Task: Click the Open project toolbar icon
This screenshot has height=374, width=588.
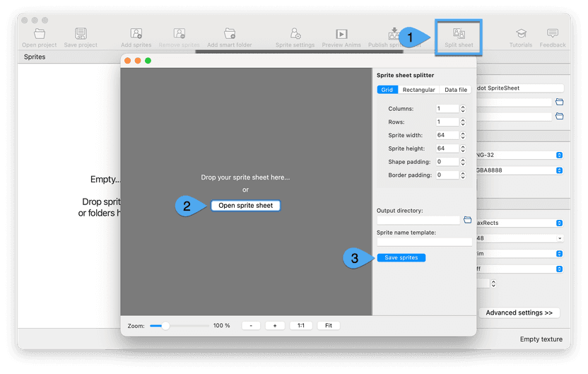Action: point(40,35)
